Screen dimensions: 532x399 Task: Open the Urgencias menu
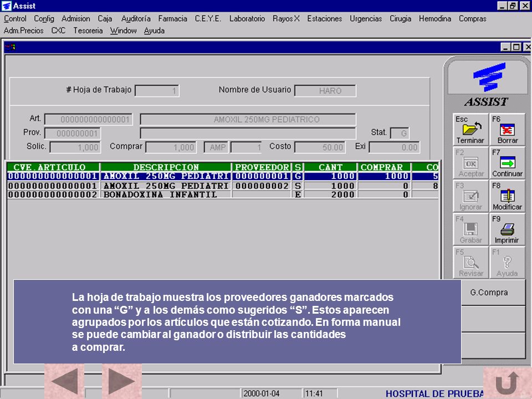click(366, 19)
